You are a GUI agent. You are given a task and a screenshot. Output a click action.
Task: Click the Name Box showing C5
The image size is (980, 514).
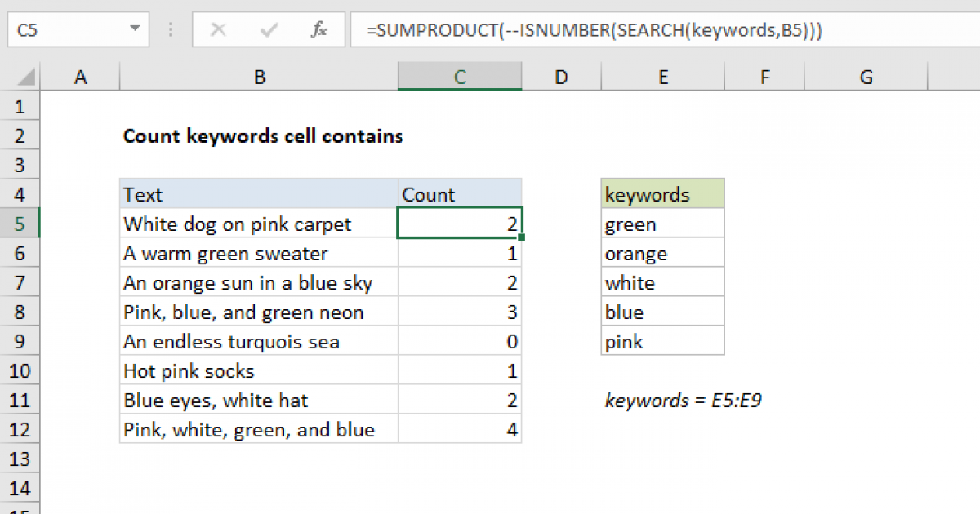pyautogui.click(x=65, y=30)
